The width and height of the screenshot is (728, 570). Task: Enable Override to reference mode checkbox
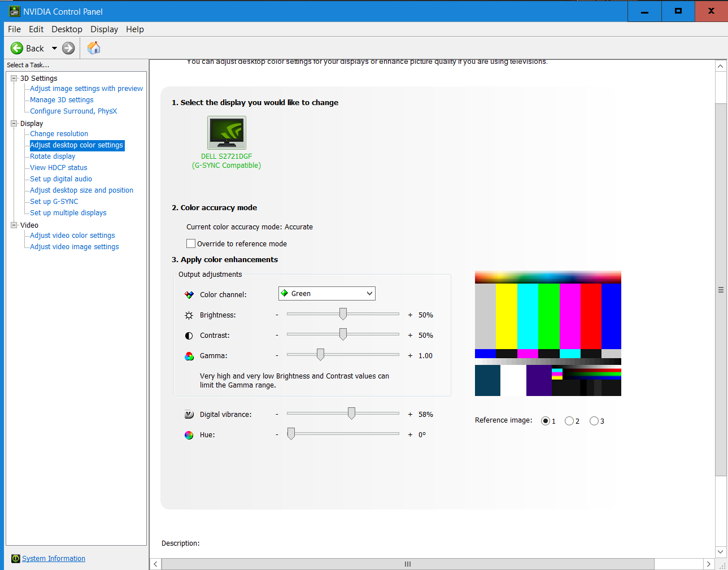pos(191,243)
